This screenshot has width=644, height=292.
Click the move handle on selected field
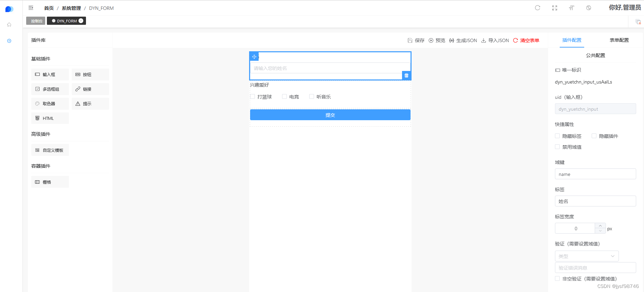click(254, 57)
